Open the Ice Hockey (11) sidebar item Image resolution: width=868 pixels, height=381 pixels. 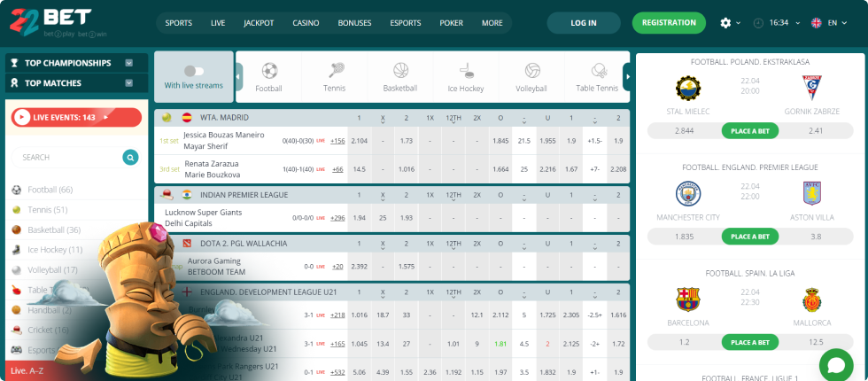47,250
